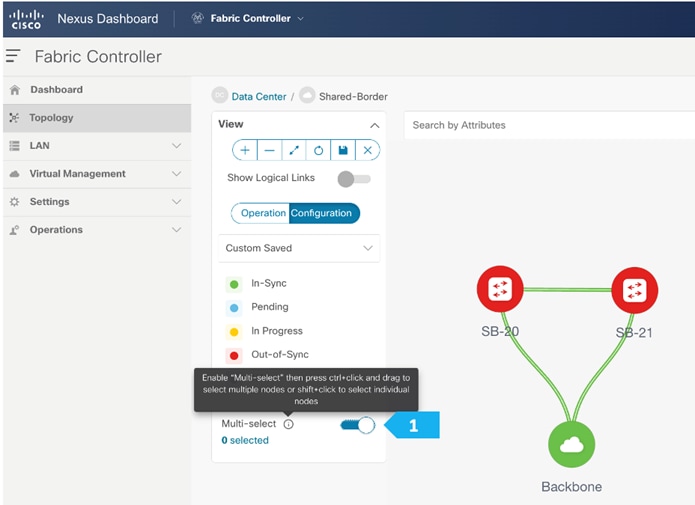Click the Multi-select label text
This screenshot has width=695, height=505.
(249, 424)
